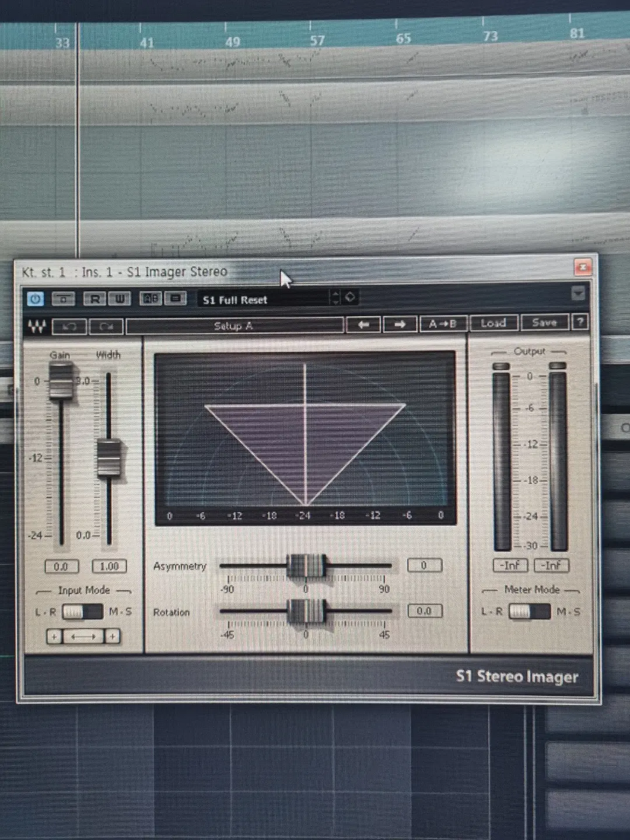
Task: Load the next preset with right arrow
Action: click(x=400, y=324)
